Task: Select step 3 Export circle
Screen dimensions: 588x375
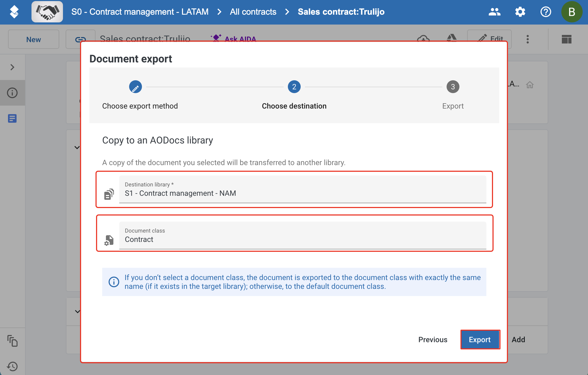Action: [x=453, y=87]
